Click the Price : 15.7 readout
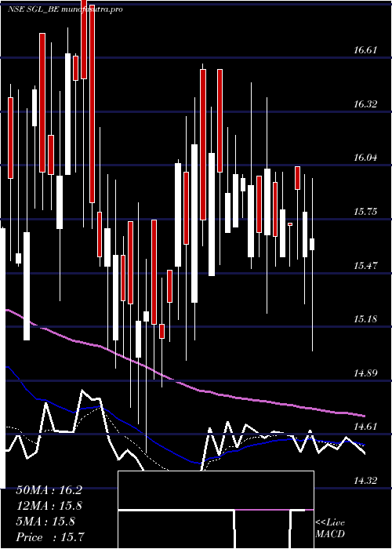 (x=50, y=537)
